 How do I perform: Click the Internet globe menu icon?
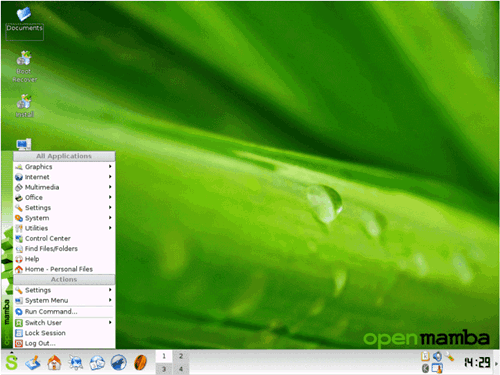(x=19, y=177)
